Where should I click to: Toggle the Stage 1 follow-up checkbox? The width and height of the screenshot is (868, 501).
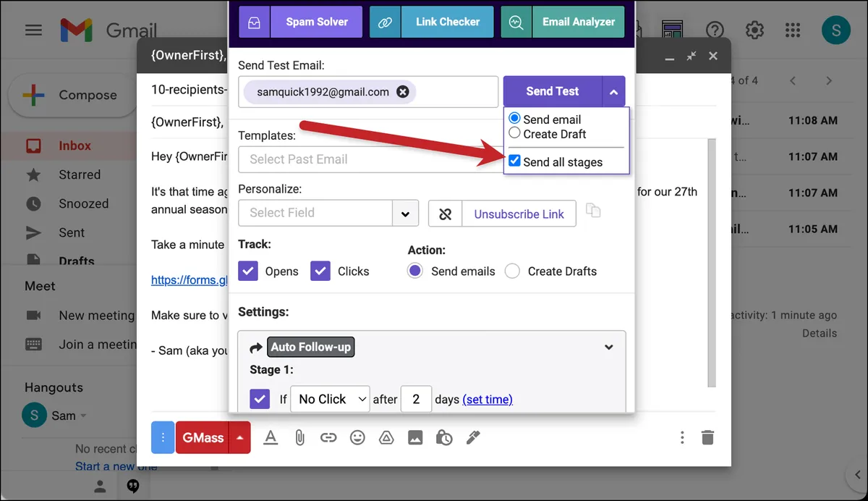[x=260, y=399]
